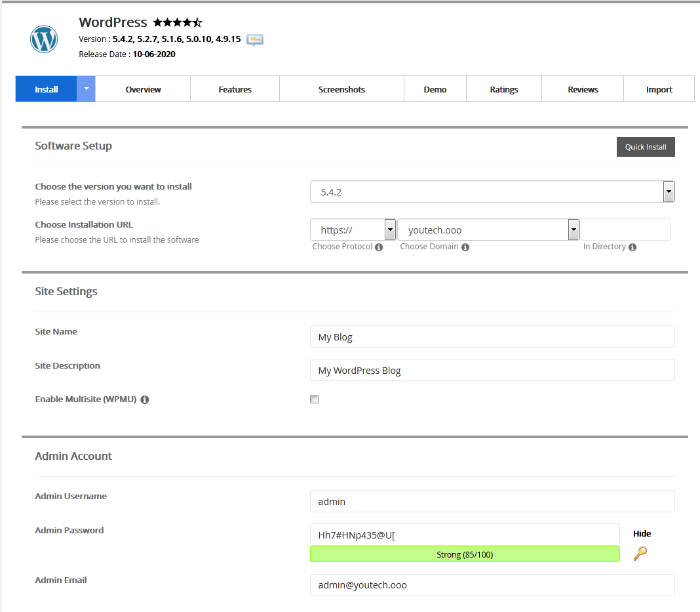Click the Admin Account heading
700x612 pixels.
pos(73,456)
